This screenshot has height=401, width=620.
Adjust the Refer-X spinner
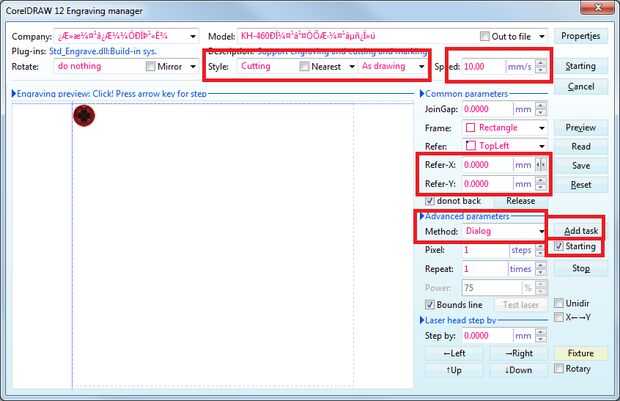point(541,165)
